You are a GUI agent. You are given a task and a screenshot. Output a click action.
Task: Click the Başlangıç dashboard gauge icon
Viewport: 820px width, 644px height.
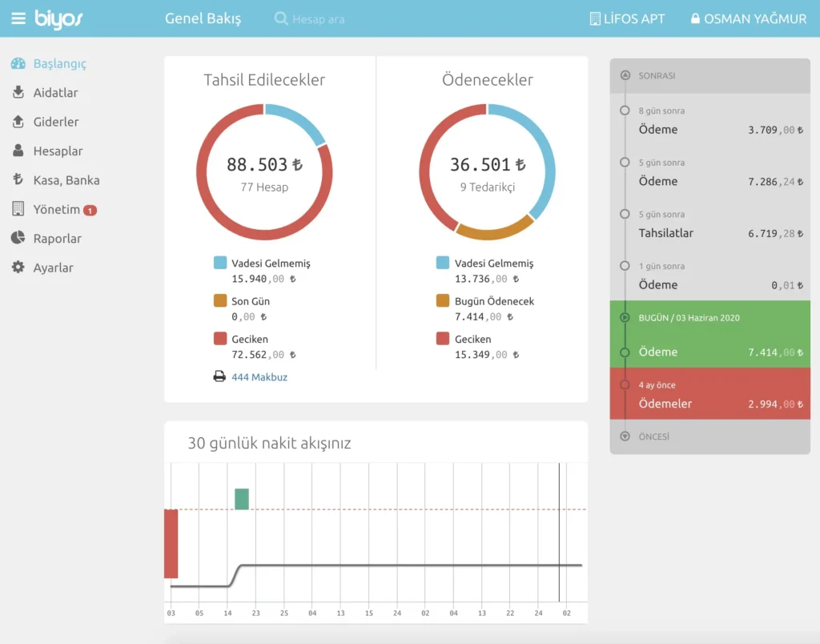(x=18, y=63)
